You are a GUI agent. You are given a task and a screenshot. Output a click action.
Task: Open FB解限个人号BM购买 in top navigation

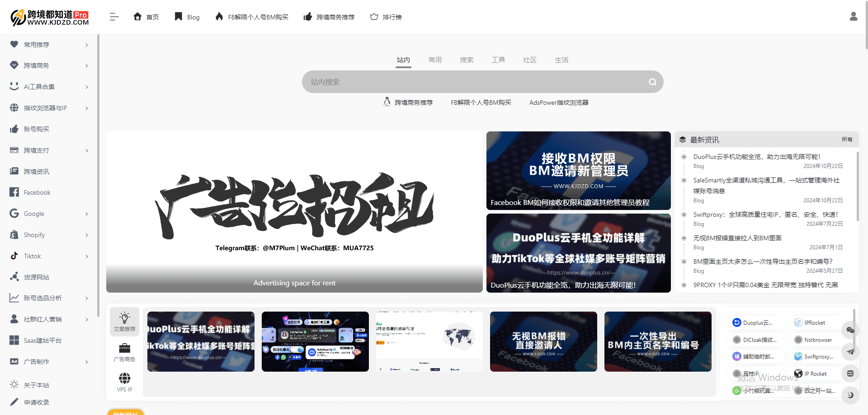(252, 17)
